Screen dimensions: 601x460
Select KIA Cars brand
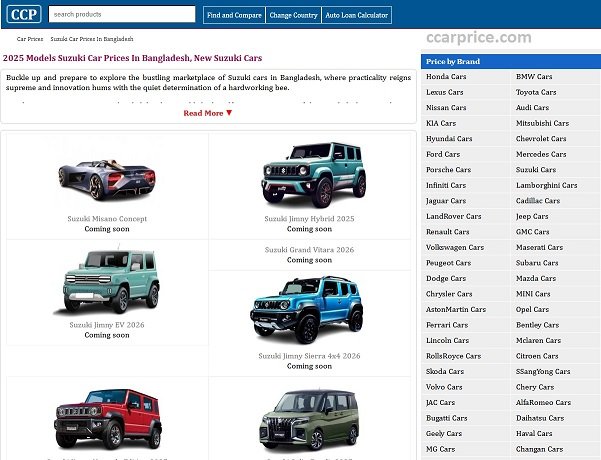[441, 123]
